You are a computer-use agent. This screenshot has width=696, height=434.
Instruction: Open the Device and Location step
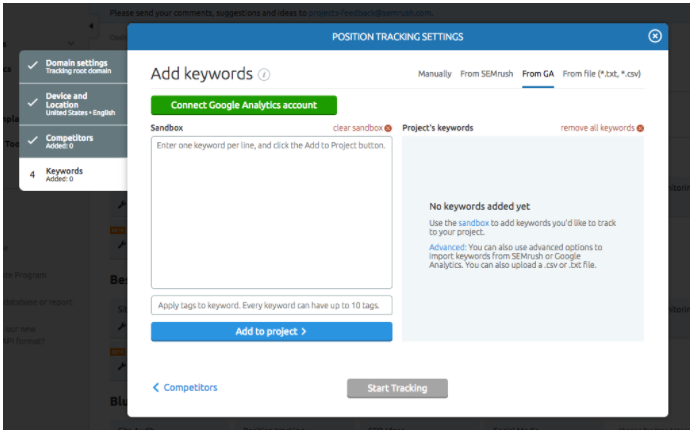coord(73,104)
